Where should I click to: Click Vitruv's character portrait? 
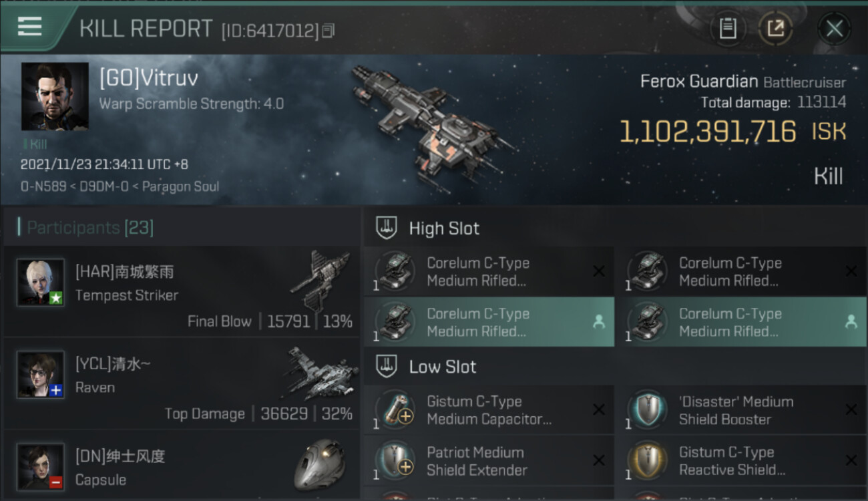point(55,96)
